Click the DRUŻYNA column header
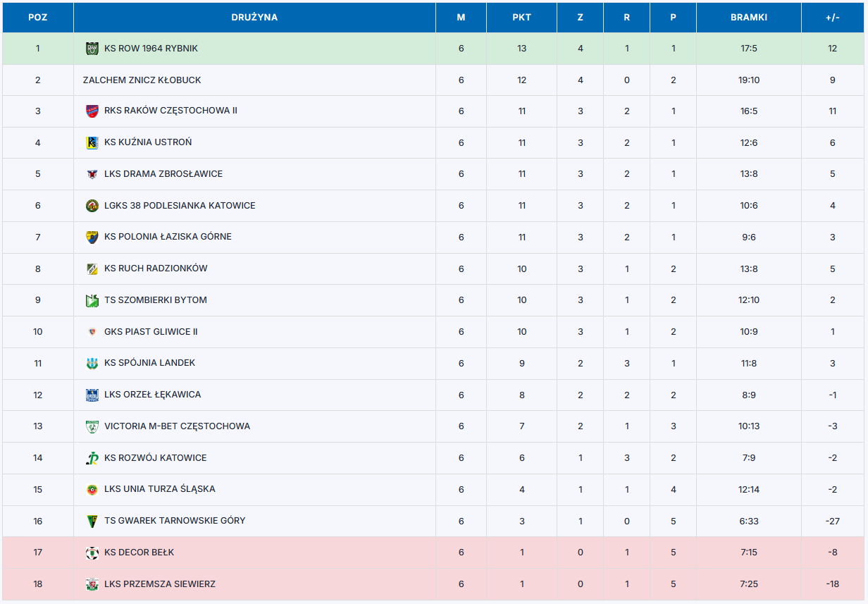 coord(254,18)
